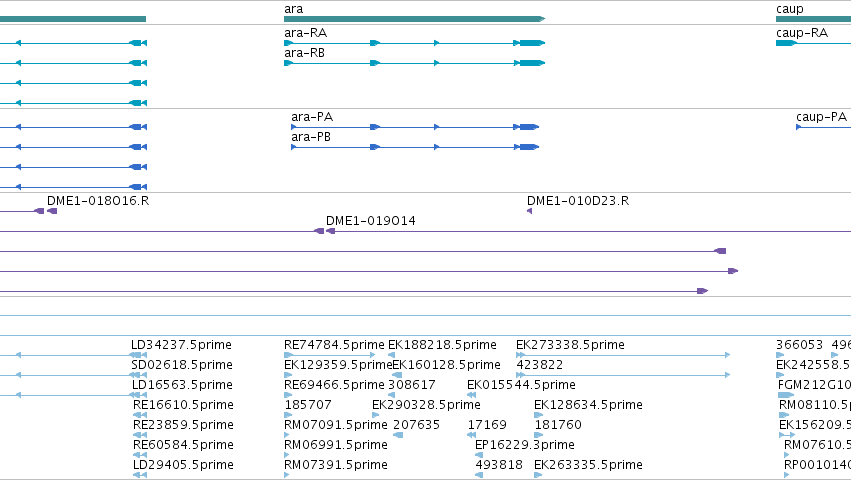This screenshot has height=480, width=851.
Task: Select the ara-RB transcript label
Action: [x=304, y=53]
